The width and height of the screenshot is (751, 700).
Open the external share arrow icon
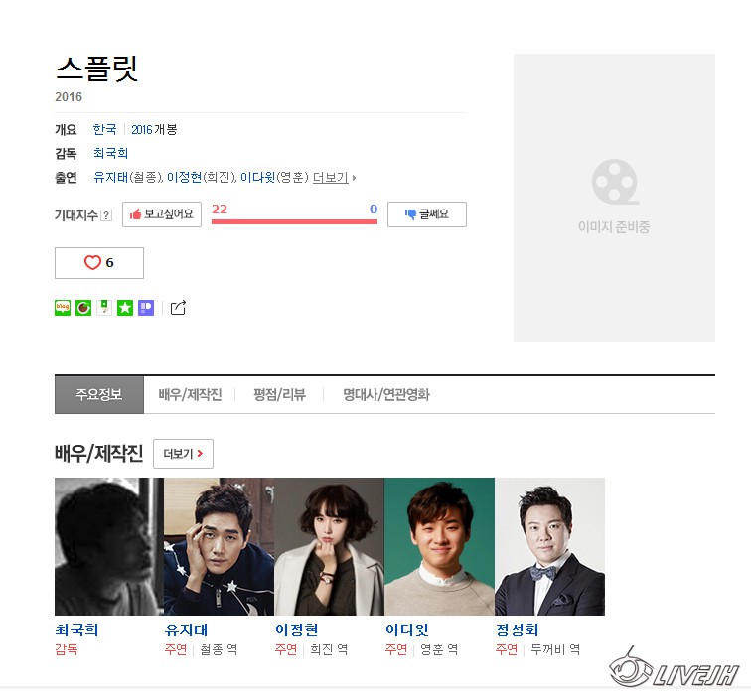tap(178, 308)
